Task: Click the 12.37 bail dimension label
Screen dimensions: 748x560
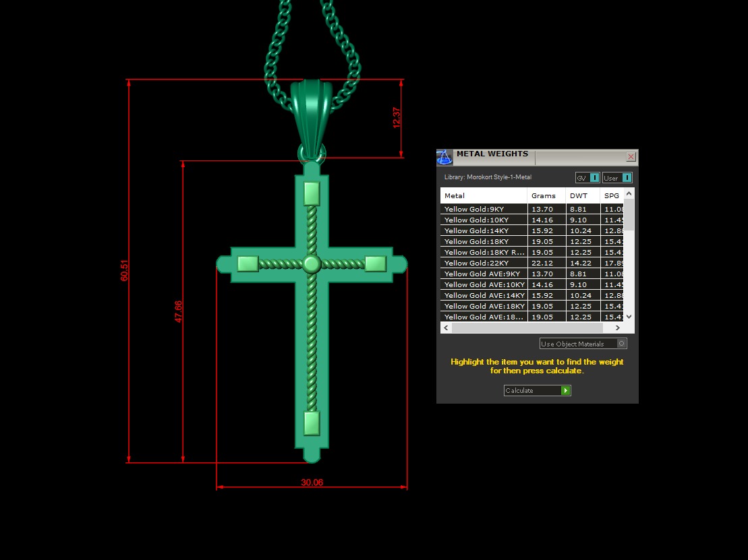Action: click(x=397, y=118)
